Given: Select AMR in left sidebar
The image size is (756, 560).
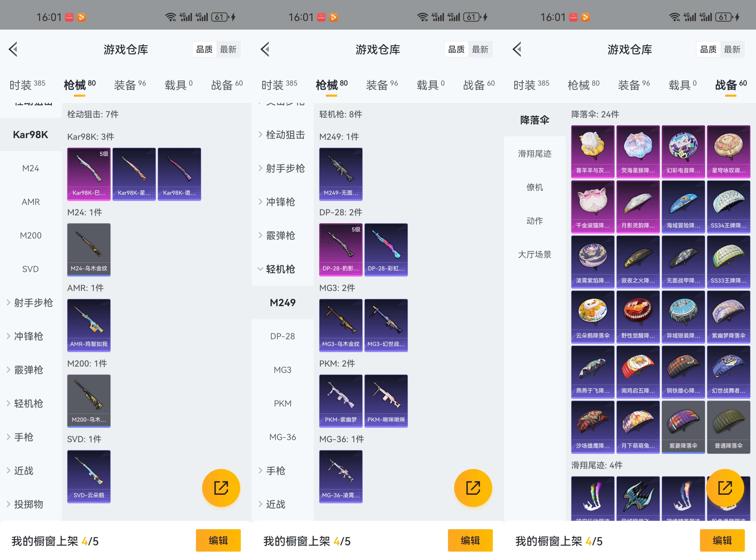Looking at the screenshot, I should [x=30, y=202].
